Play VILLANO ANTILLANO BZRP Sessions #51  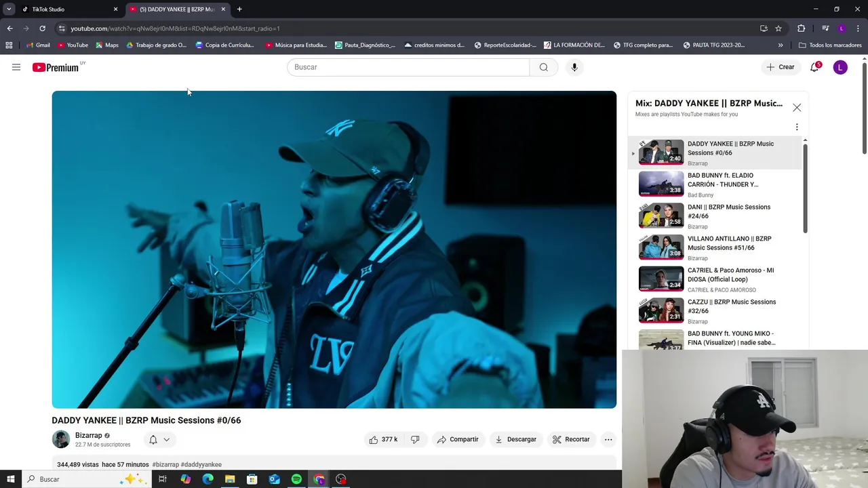661,247
